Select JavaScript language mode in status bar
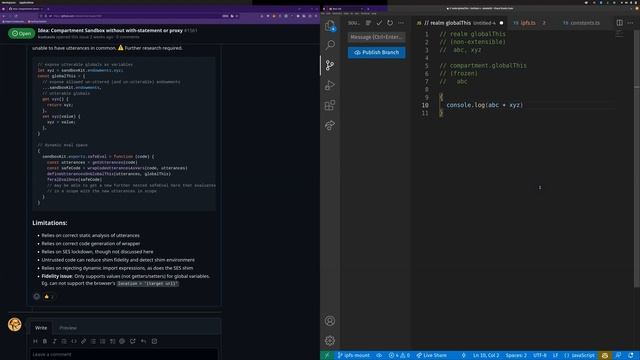 (580, 356)
